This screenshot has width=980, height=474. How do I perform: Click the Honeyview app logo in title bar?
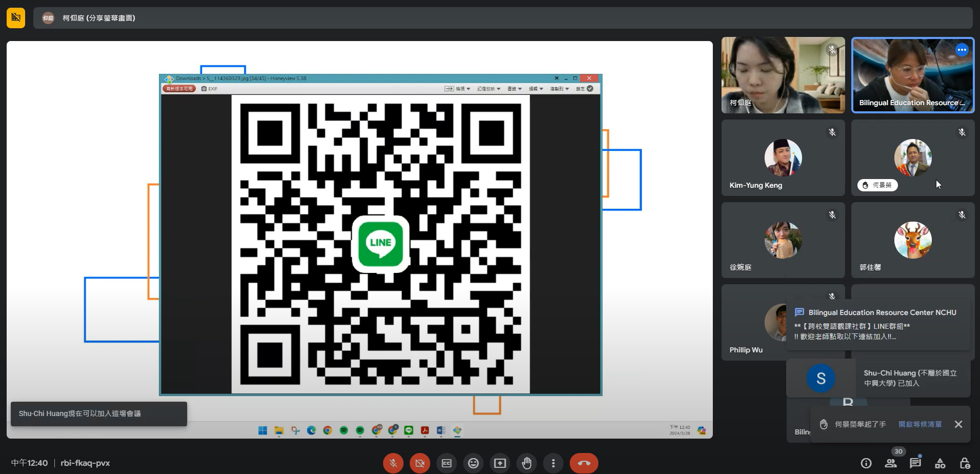pyautogui.click(x=169, y=79)
